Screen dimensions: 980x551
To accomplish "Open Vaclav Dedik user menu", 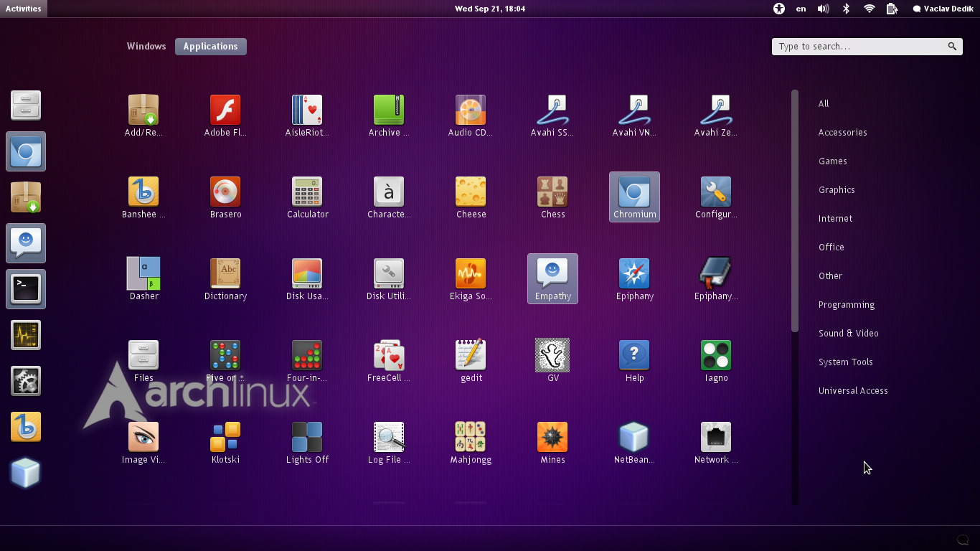I will (943, 9).
